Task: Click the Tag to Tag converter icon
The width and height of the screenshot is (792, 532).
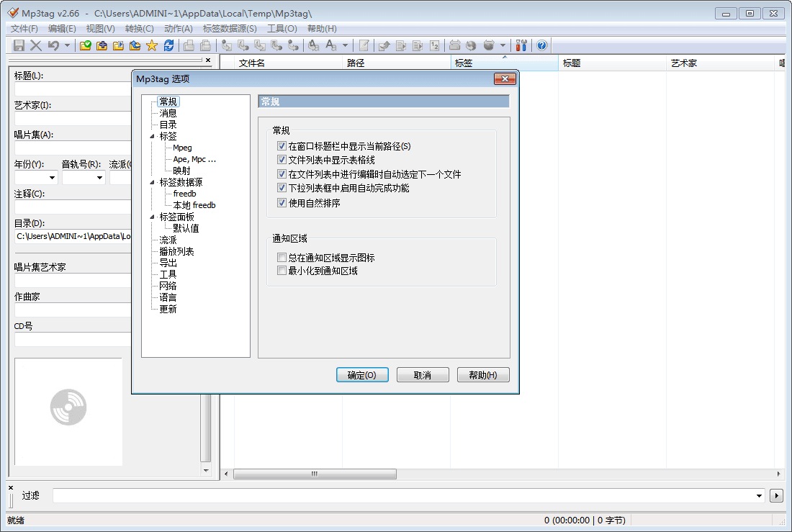Action: (294, 45)
